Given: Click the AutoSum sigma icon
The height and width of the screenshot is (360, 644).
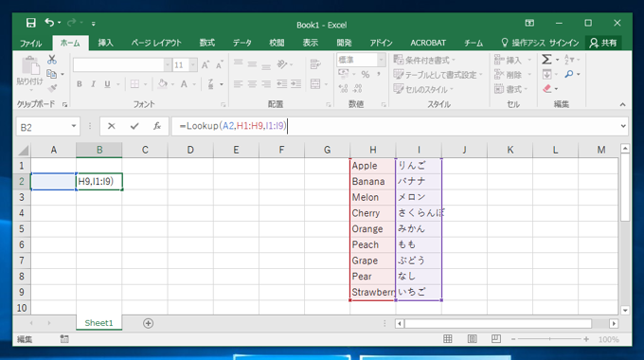Looking at the screenshot, I should coord(546,60).
